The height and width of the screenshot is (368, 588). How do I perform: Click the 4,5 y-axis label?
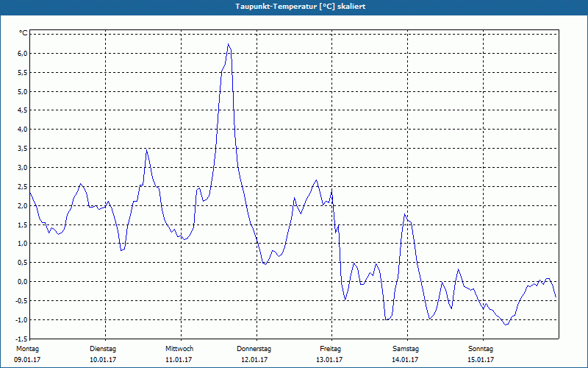coord(23,110)
